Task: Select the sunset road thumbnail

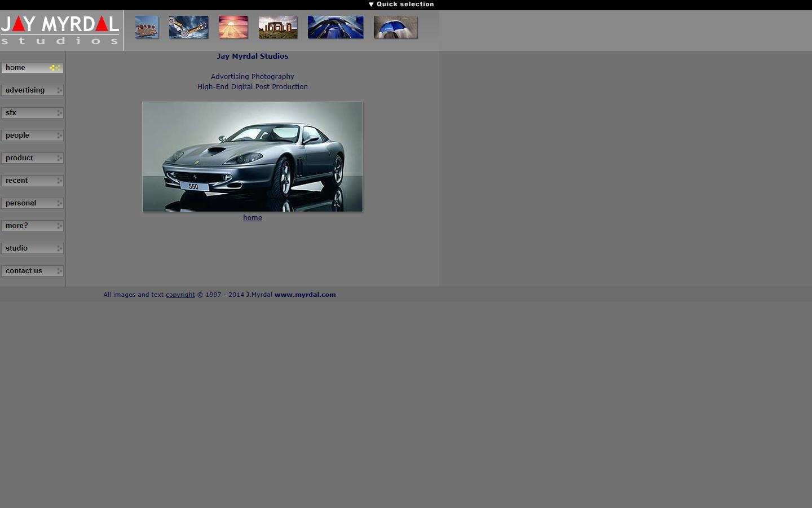Action: click(233, 27)
